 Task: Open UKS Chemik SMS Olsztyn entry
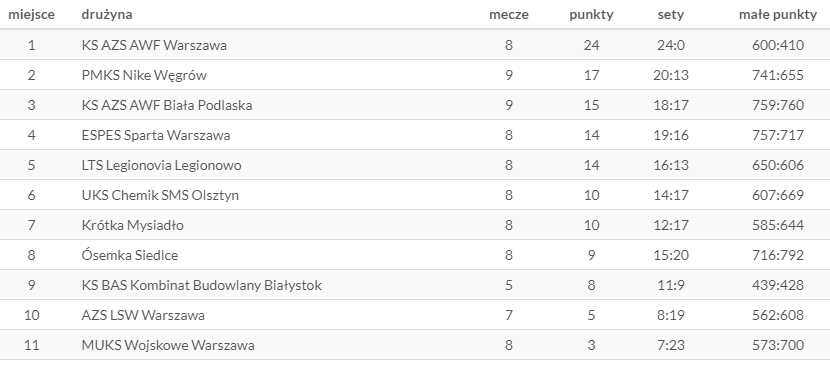click(x=160, y=195)
